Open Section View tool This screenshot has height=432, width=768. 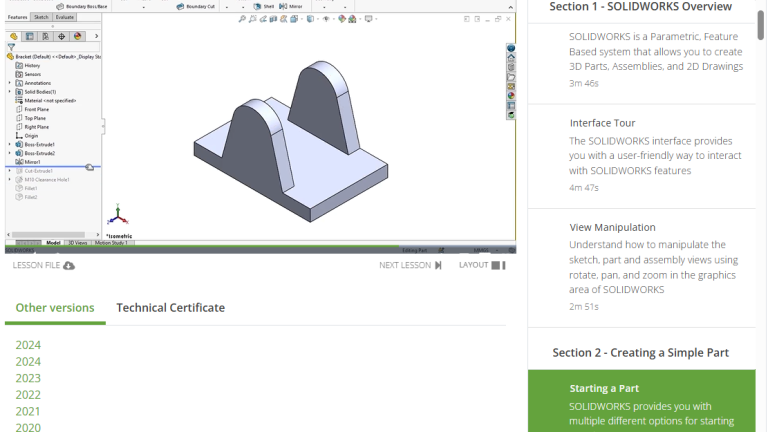(273, 19)
